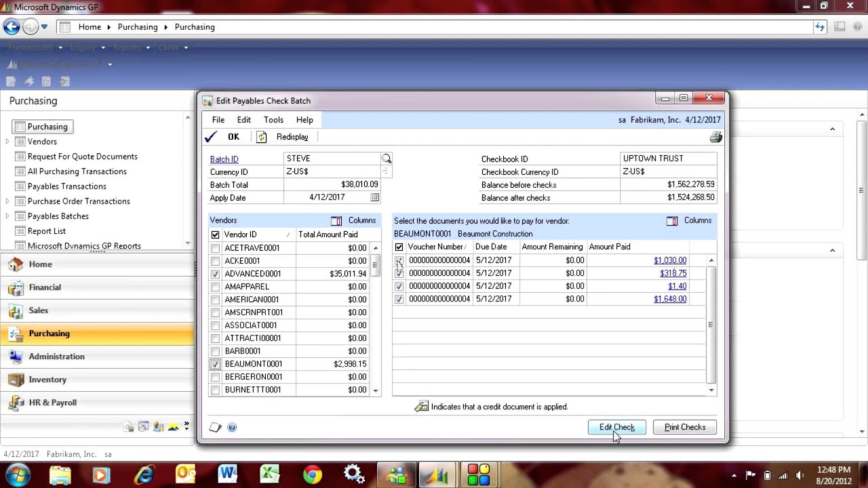Click the Inventory module icon

click(16, 380)
